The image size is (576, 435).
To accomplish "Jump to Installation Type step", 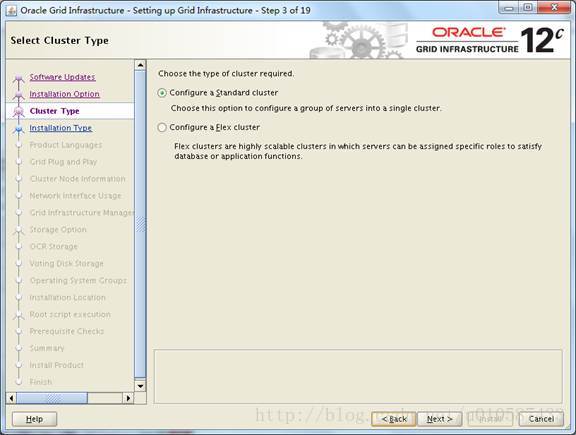I will pos(61,128).
